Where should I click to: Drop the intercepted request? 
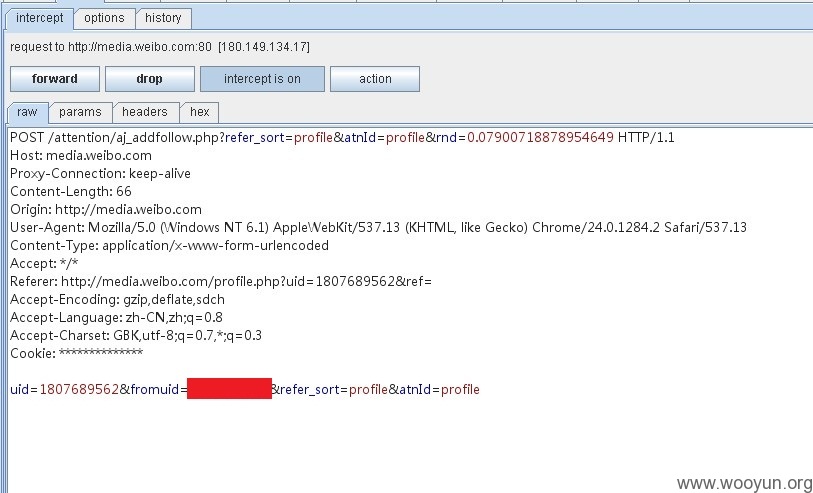click(150, 79)
